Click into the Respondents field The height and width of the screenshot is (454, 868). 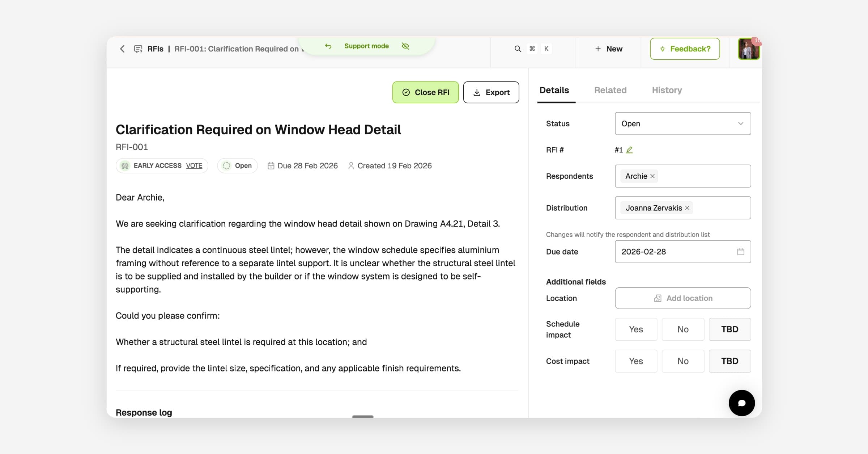click(682, 176)
